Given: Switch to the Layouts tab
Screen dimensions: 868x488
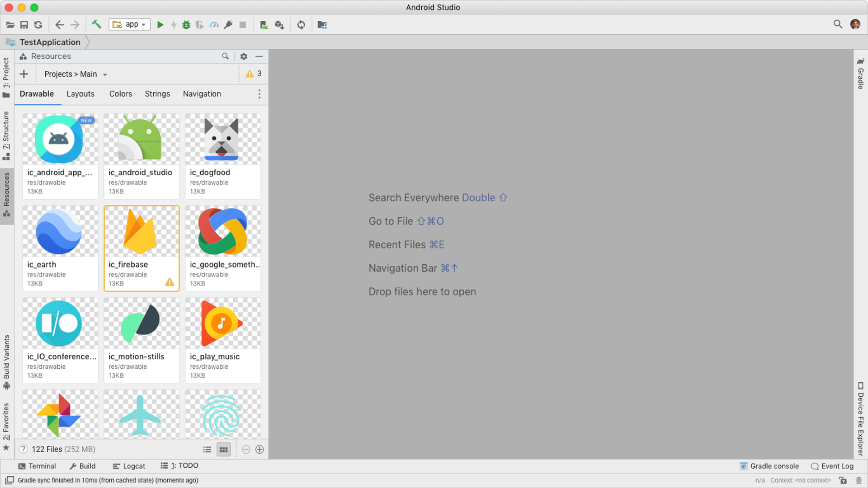Looking at the screenshot, I should point(80,94).
